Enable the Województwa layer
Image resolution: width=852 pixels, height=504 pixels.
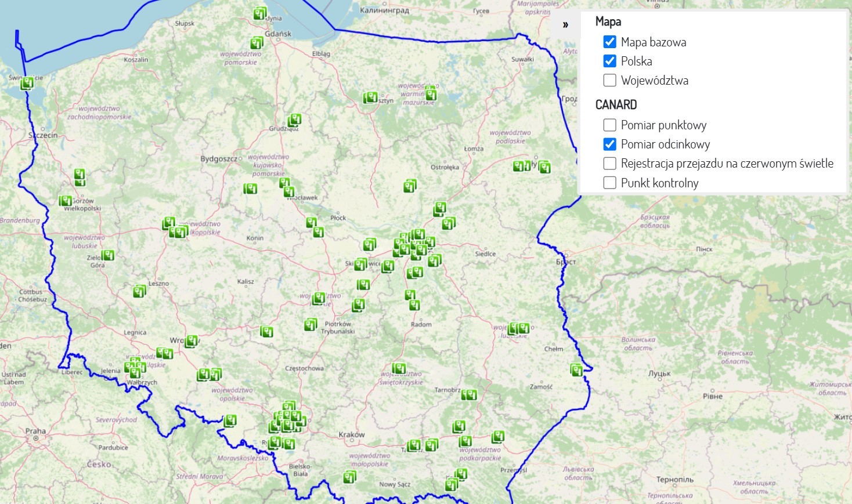(609, 80)
